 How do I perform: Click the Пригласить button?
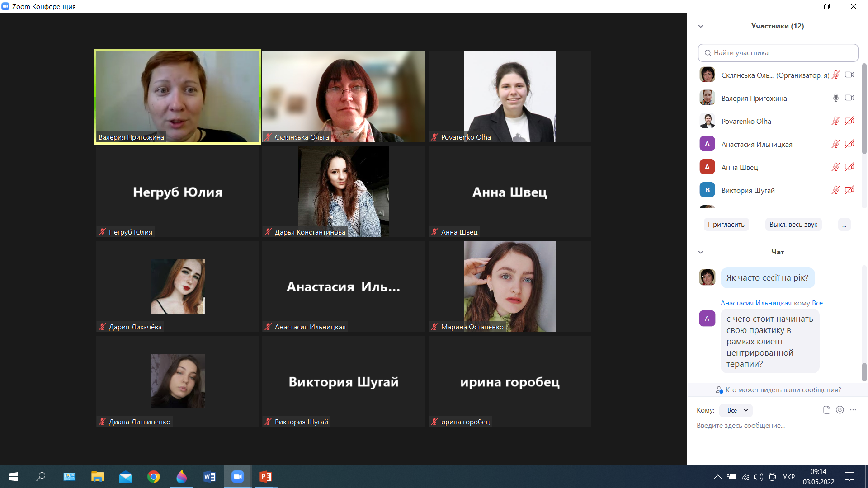click(x=726, y=225)
